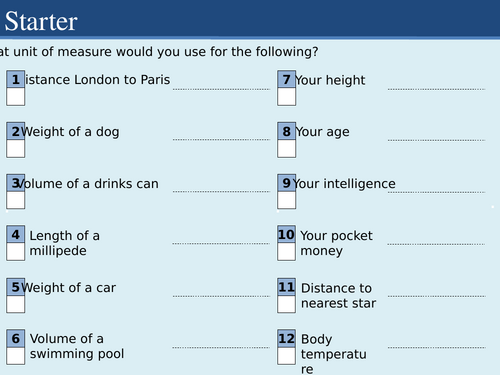Select the Starter heading title

[41, 21]
